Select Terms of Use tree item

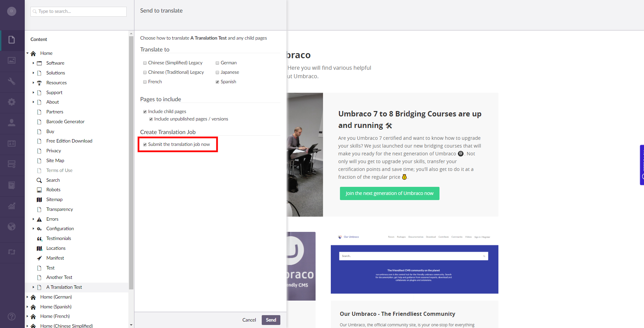point(59,170)
